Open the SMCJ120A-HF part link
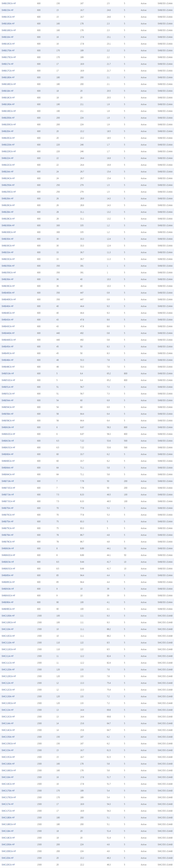 point(8,670)
